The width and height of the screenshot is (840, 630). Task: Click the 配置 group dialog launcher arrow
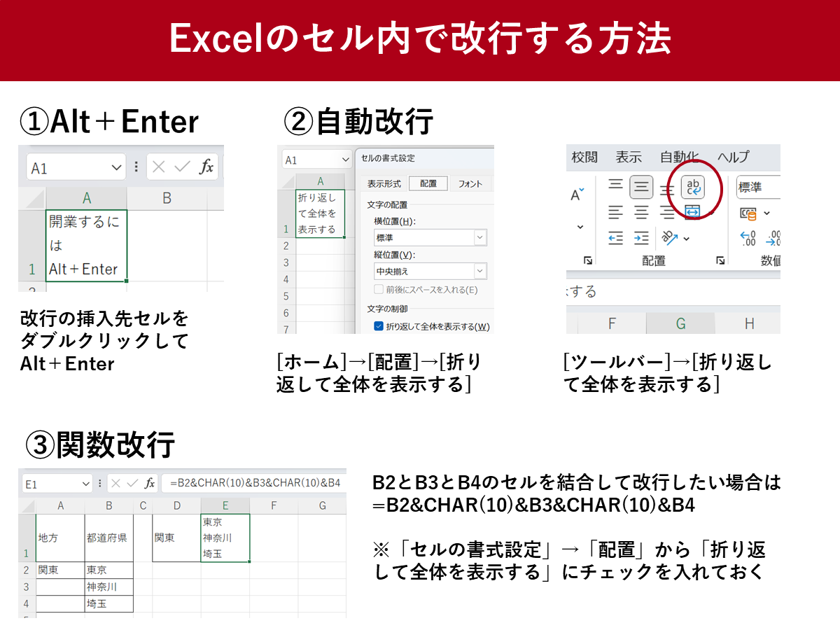point(720,260)
